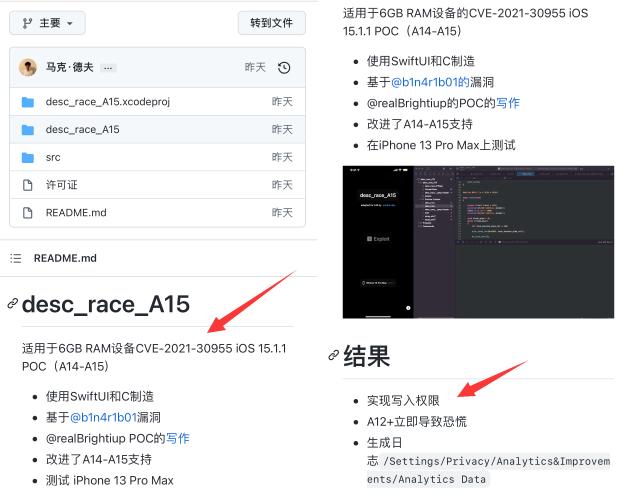
Task: Click 使用SwiftUI和C制造 in left README
Action: point(100,397)
